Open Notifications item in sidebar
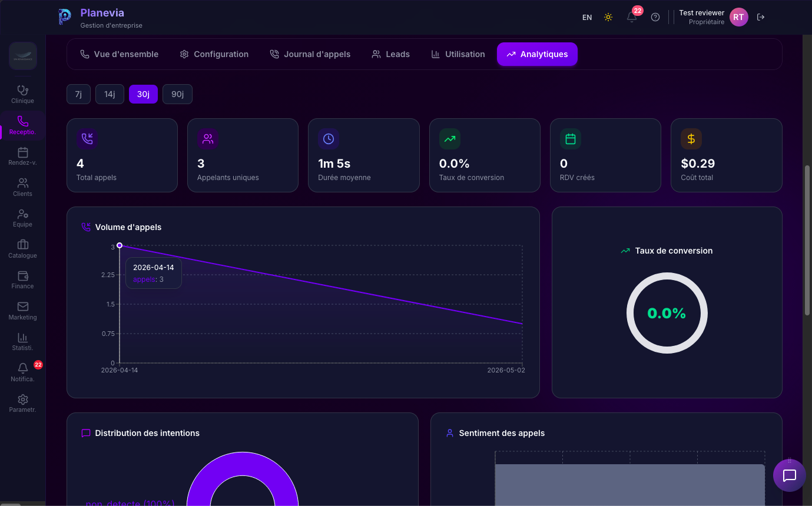Image resolution: width=812 pixels, height=506 pixels. pyautogui.click(x=23, y=372)
